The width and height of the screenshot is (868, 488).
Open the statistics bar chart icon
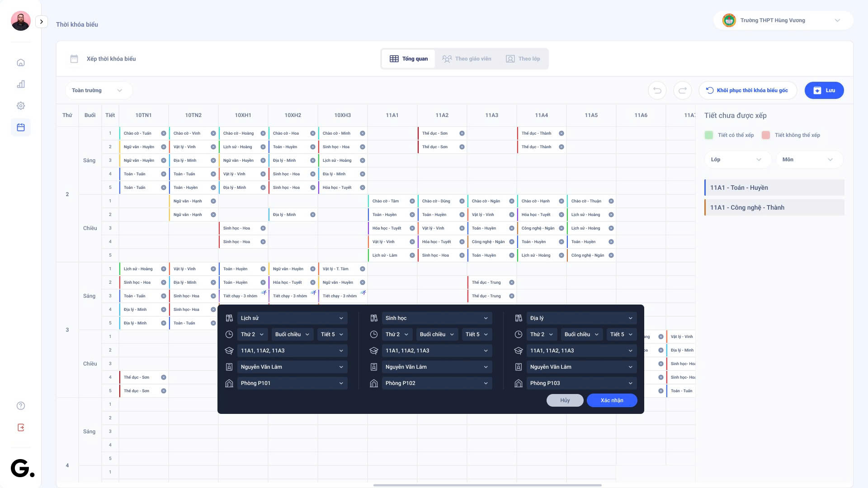21,84
